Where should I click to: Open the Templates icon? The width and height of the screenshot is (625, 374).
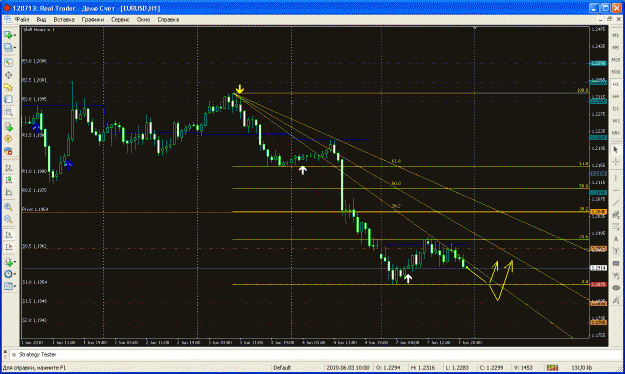coord(8,286)
